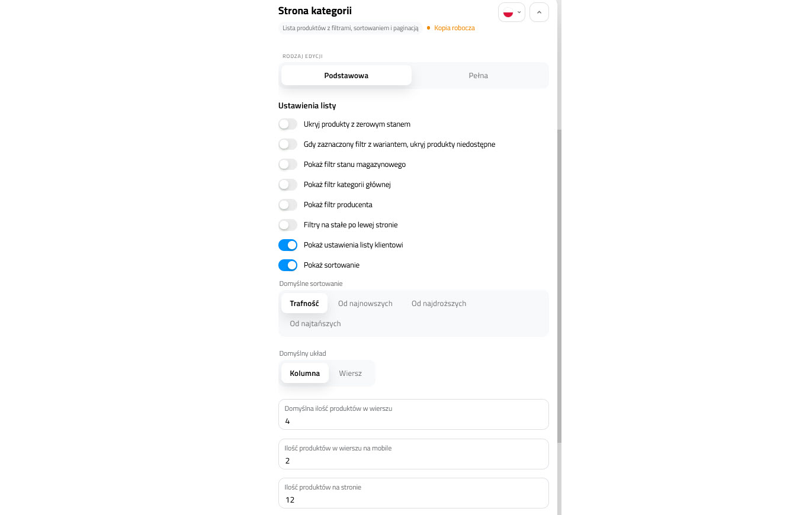Toggle hiding unavailable products with variant filter

(288, 144)
